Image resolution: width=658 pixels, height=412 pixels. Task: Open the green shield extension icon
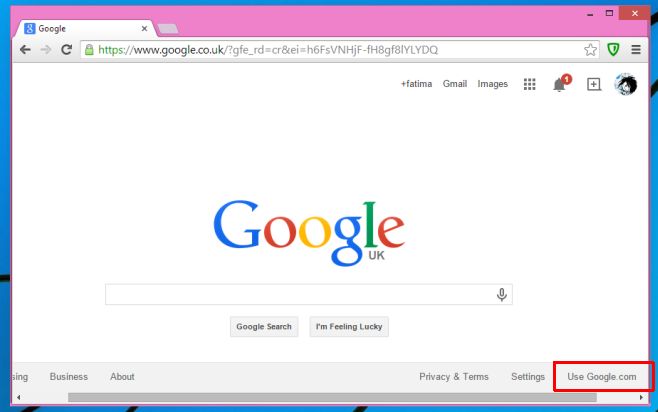click(613, 50)
